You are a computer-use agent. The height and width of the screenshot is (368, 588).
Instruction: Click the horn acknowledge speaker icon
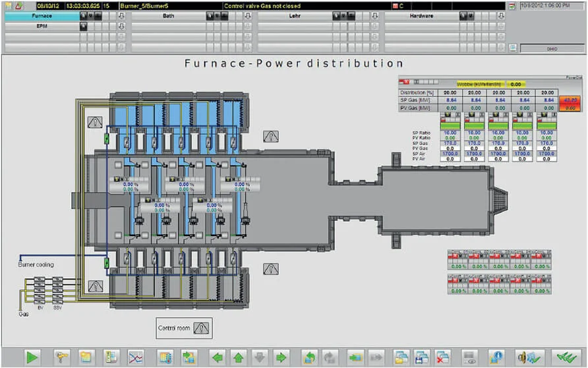pos(529,357)
